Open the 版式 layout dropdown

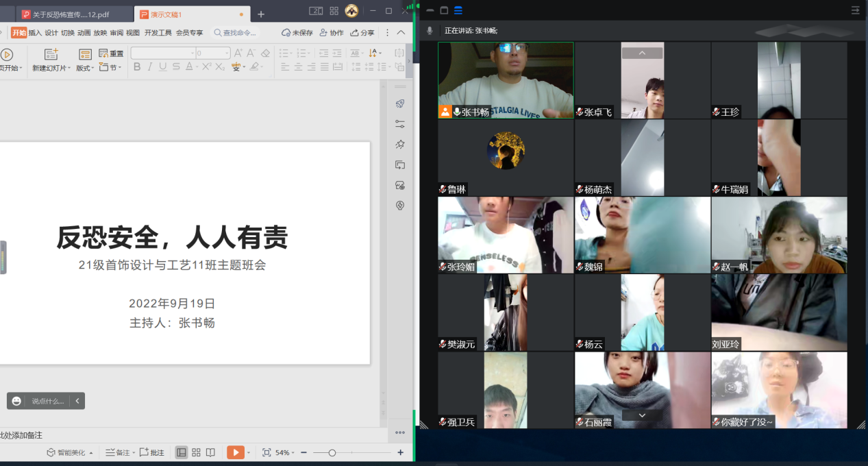pos(85,68)
